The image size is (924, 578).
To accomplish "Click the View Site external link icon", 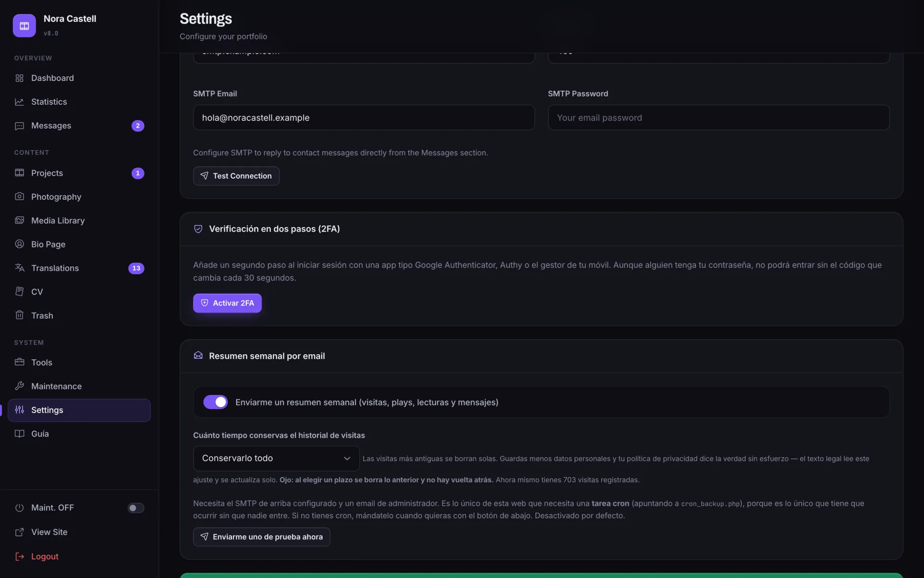I will (x=19, y=532).
